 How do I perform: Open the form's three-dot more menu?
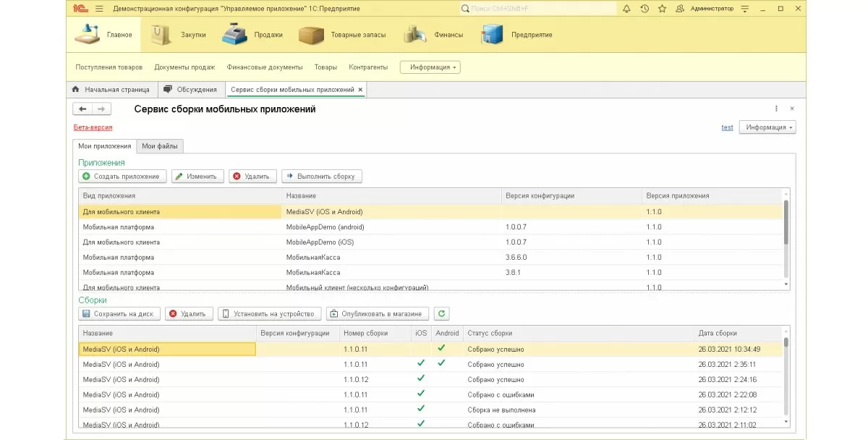[x=776, y=109]
